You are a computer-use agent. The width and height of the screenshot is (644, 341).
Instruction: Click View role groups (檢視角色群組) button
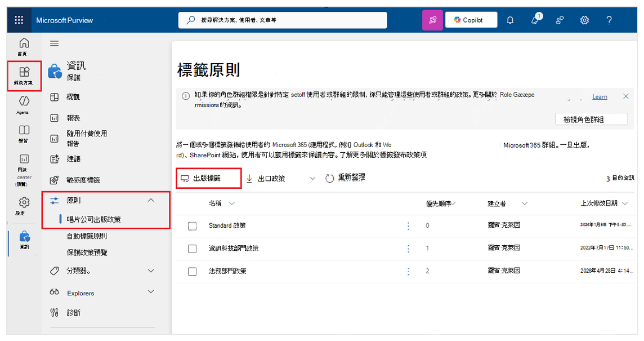click(x=592, y=119)
